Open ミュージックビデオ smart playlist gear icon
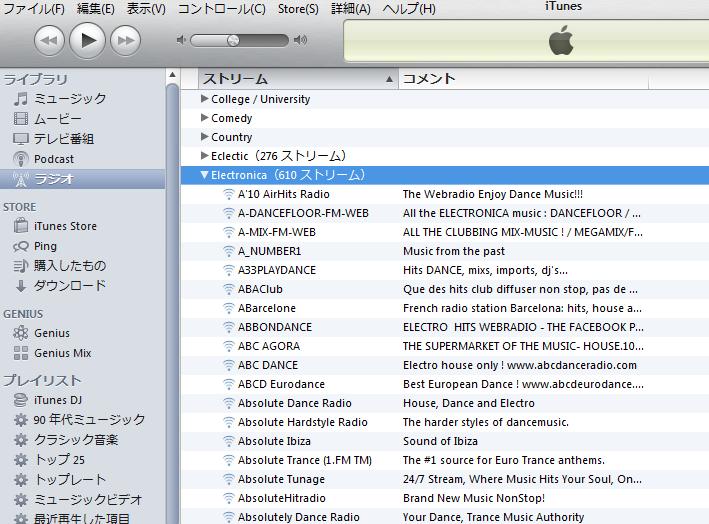 point(21,500)
